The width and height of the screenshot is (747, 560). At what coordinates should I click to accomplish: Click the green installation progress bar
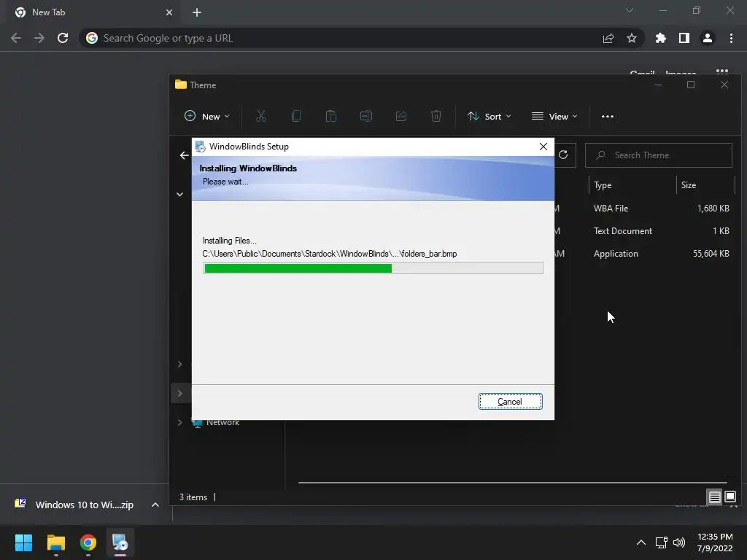[x=373, y=268]
